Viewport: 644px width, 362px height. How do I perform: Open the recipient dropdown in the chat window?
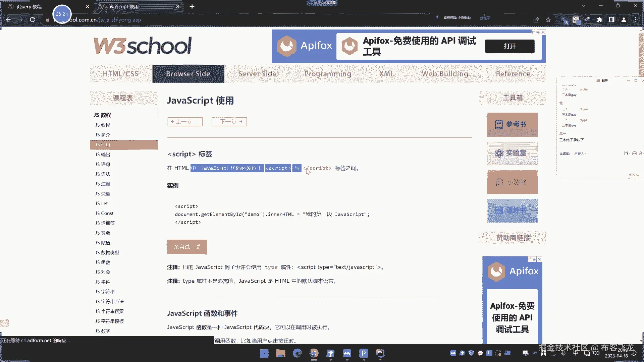pyautogui.click(x=581, y=154)
